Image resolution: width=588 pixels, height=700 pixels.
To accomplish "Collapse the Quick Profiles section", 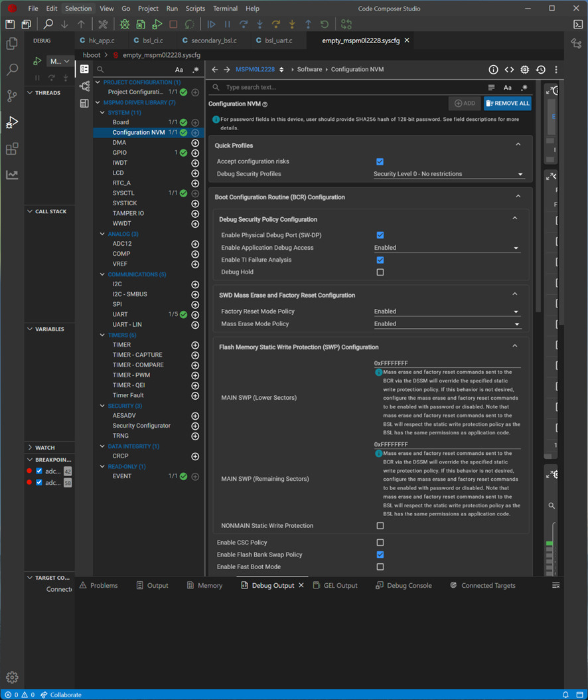I will click(x=518, y=145).
